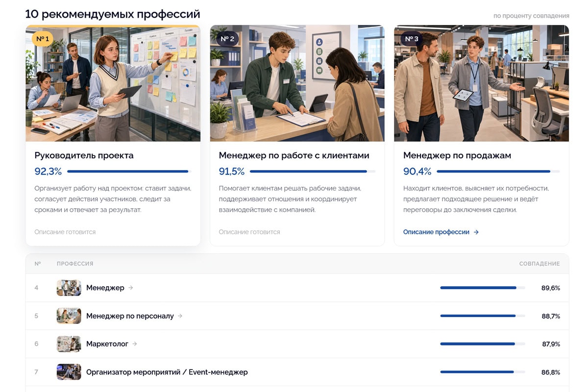Viewport: 588px width, 392px height.
Task: Click the 10 рекомендуемых профессий heading
Action: tap(113, 14)
